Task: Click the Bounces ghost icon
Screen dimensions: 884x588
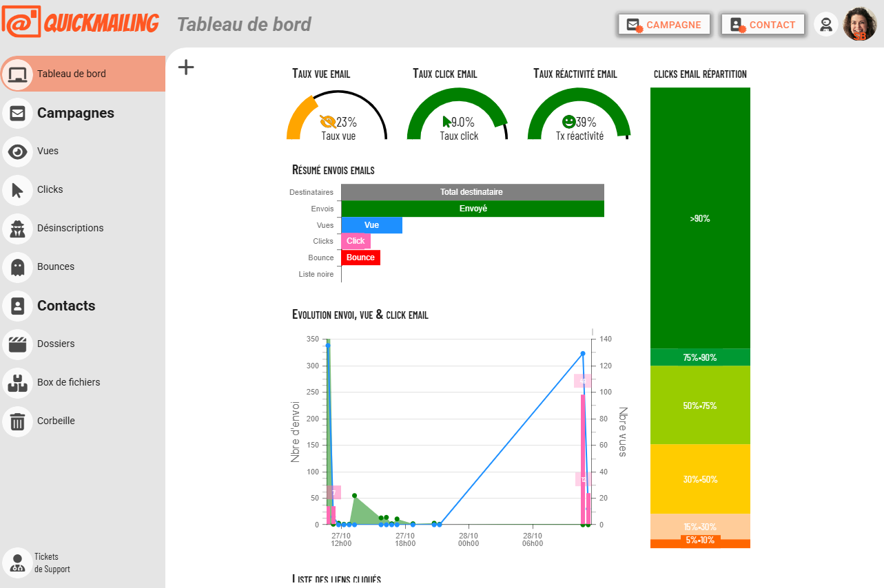Action: (x=18, y=267)
